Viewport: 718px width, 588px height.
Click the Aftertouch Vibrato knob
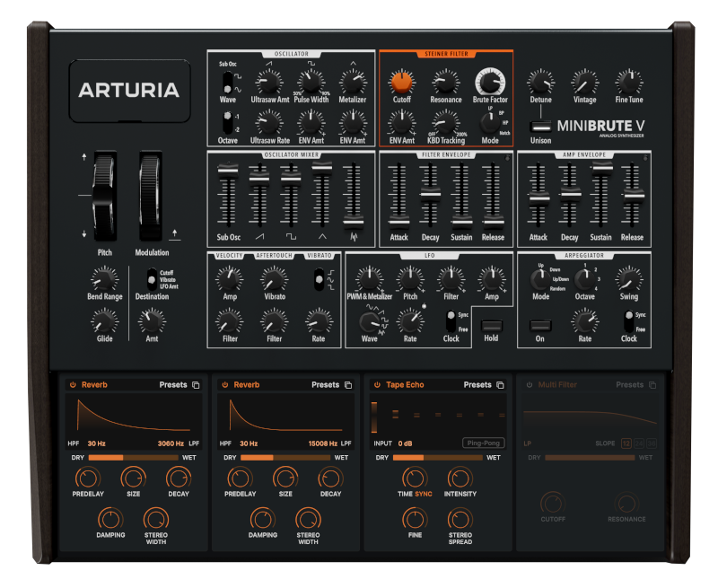(x=274, y=279)
